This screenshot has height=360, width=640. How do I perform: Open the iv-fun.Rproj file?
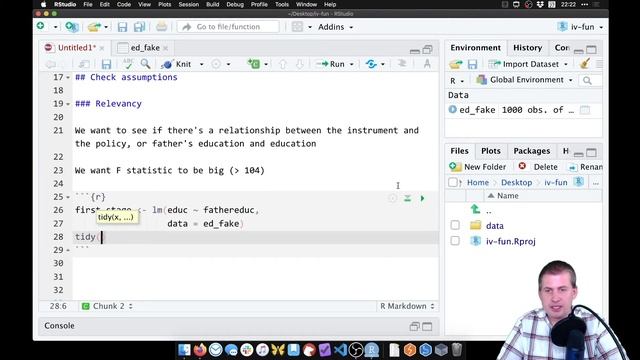pos(511,241)
